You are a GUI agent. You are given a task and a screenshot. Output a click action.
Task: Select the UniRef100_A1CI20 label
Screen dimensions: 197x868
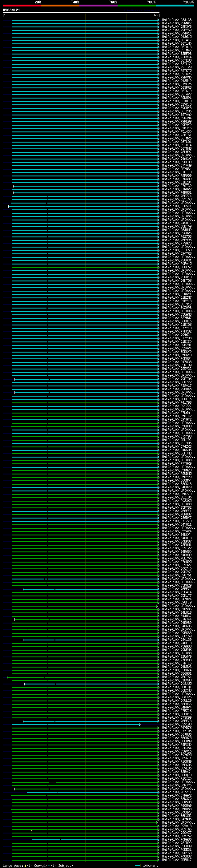tap(177, 778)
